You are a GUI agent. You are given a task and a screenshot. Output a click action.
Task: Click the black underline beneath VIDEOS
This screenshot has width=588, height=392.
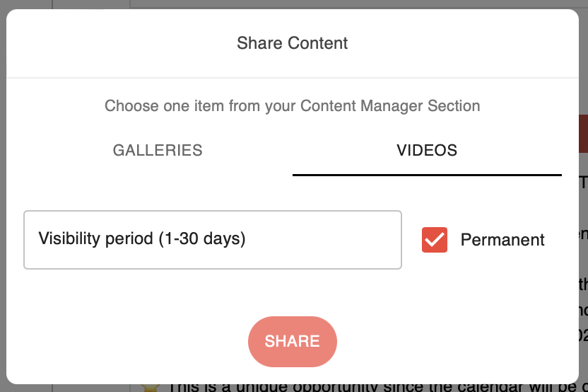point(427,174)
